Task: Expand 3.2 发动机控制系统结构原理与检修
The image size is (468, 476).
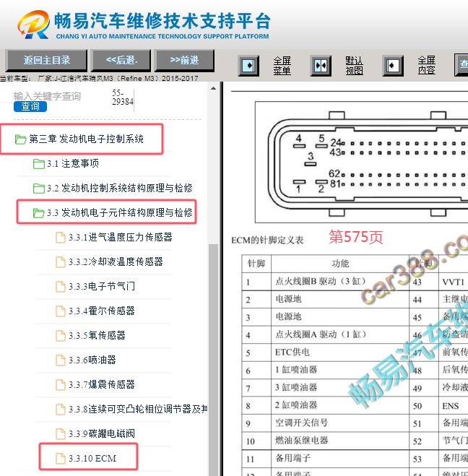Action: point(120,189)
